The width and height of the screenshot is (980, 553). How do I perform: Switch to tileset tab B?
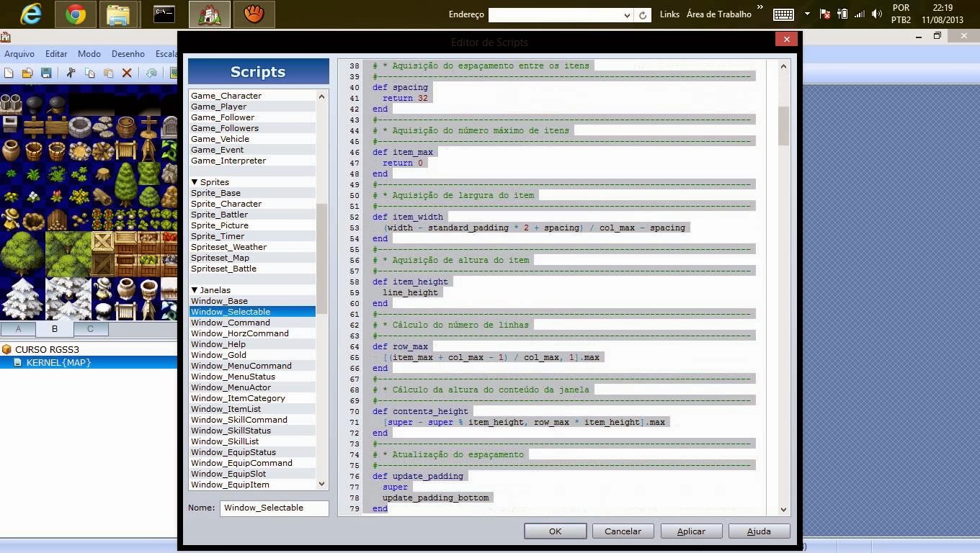coord(54,328)
